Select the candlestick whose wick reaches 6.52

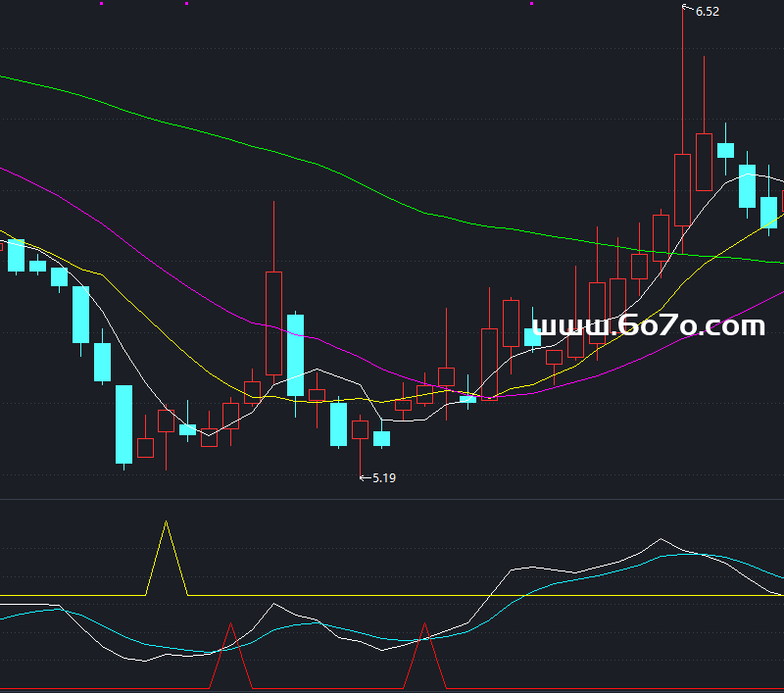682,130
